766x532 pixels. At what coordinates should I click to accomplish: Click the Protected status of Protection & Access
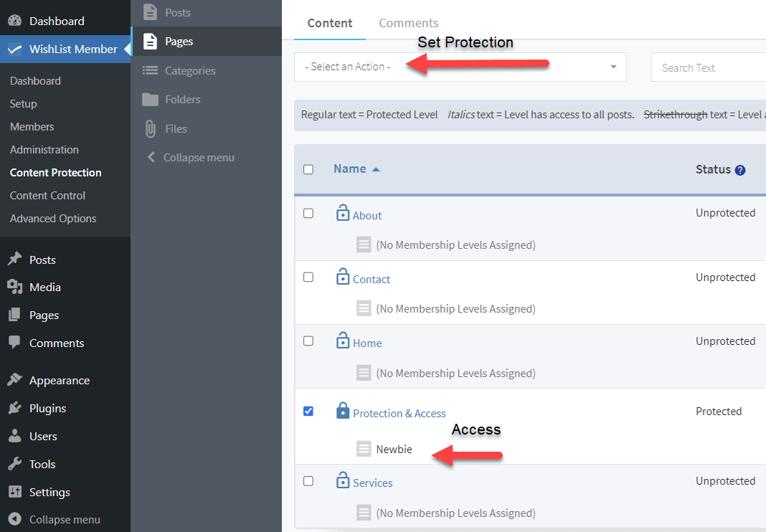pyautogui.click(x=719, y=412)
